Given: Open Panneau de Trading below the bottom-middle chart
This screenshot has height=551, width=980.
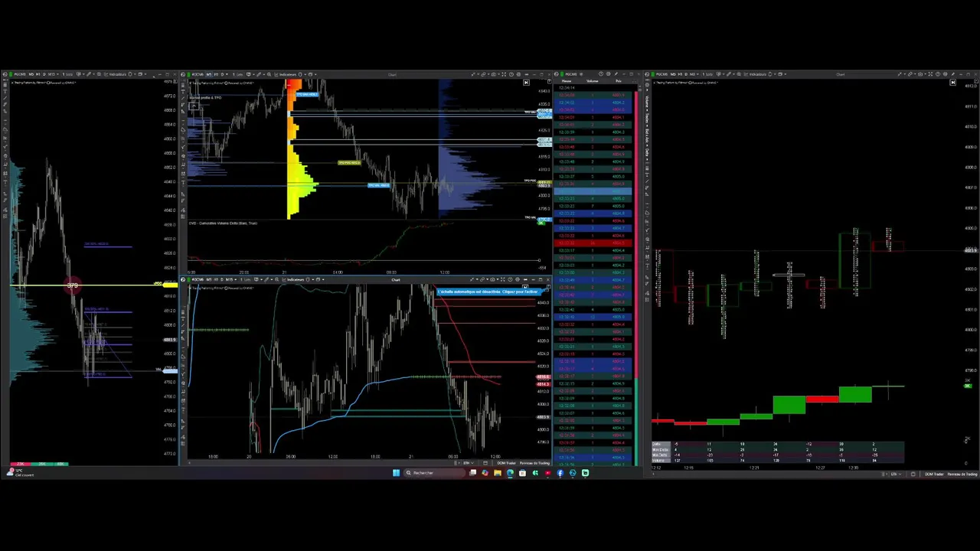Looking at the screenshot, I should [534, 463].
